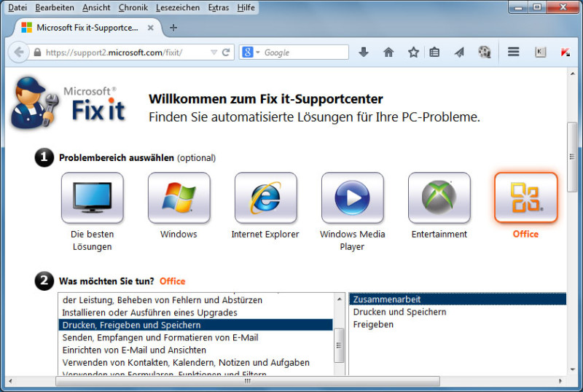The width and height of the screenshot is (583, 392).
Task: Click the page scroll up arrow
Action: click(x=572, y=74)
